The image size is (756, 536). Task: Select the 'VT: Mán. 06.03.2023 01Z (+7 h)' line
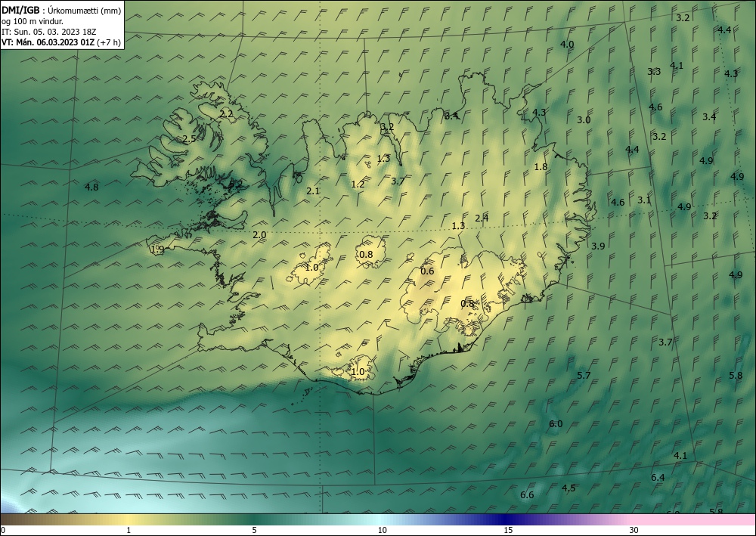tap(61, 42)
